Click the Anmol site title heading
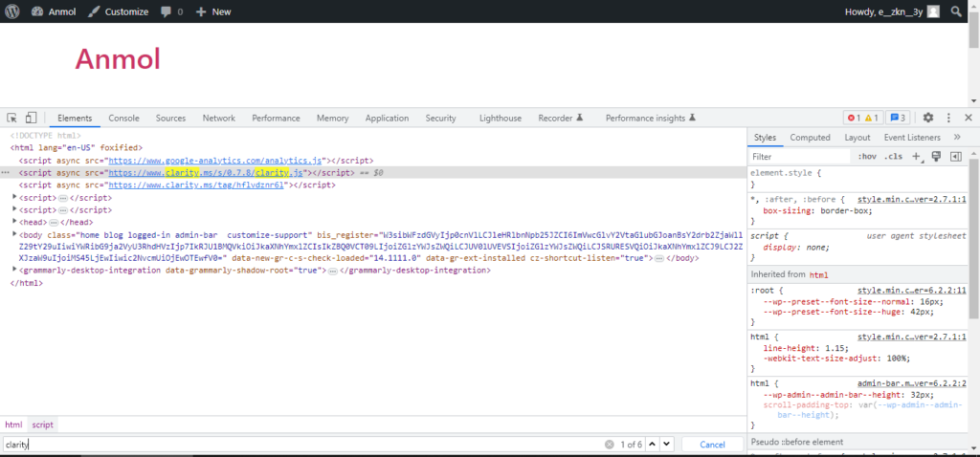 [x=118, y=58]
